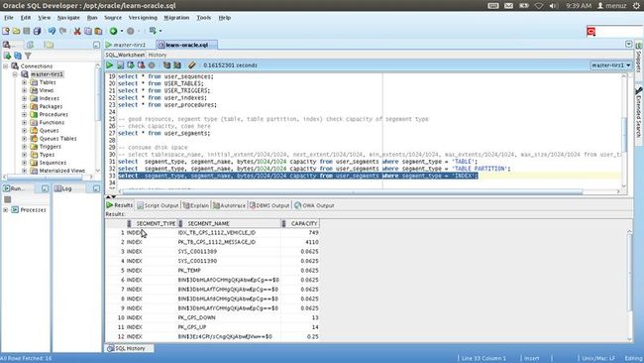Click the Copy toolbar icon
Image resolution: width=644 pixels, height=363 pixels.
coord(88,31)
